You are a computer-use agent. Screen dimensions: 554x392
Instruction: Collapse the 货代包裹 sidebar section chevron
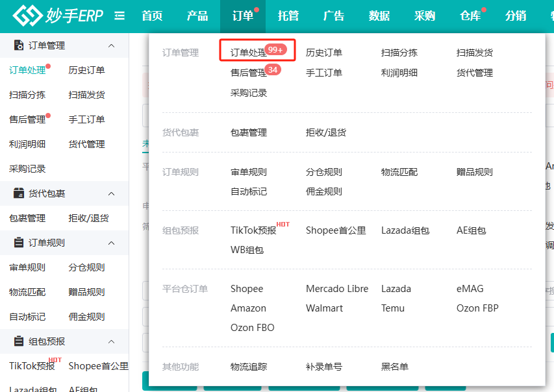click(x=111, y=193)
